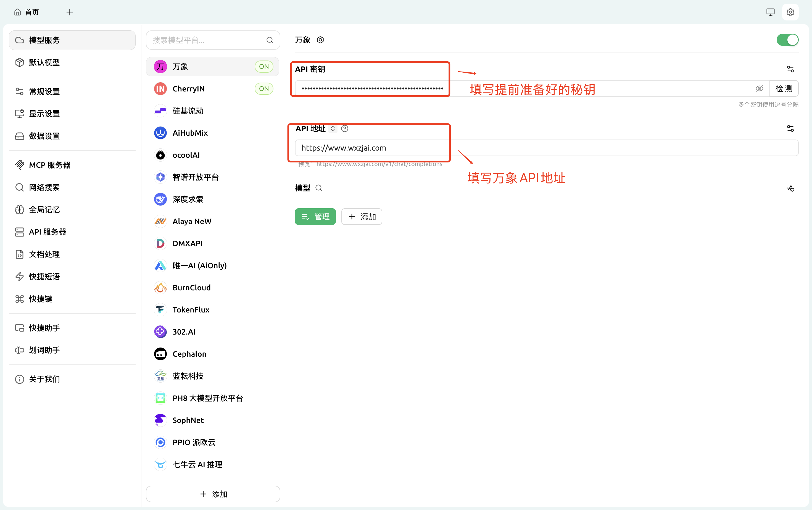Show API key with eye icon

pyautogui.click(x=760, y=88)
